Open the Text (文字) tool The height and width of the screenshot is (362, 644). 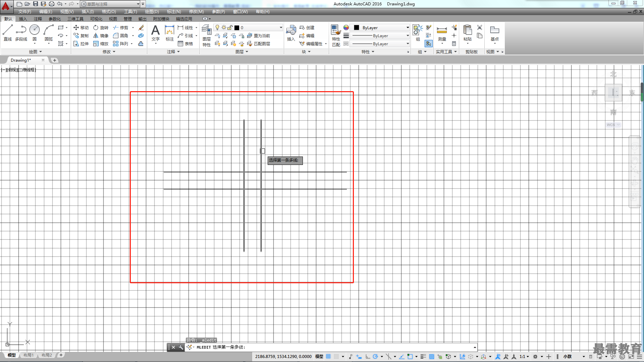(155, 33)
